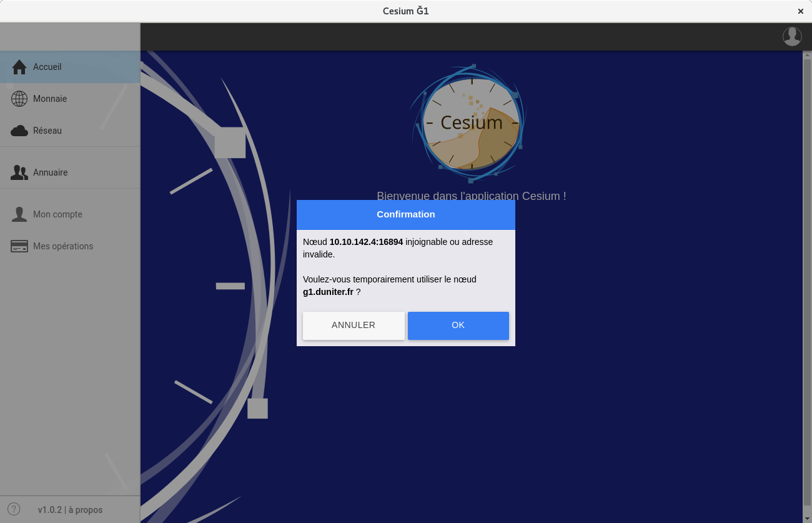Click the people icon beside Annuaire
This screenshot has width=812, height=523.
coord(19,172)
